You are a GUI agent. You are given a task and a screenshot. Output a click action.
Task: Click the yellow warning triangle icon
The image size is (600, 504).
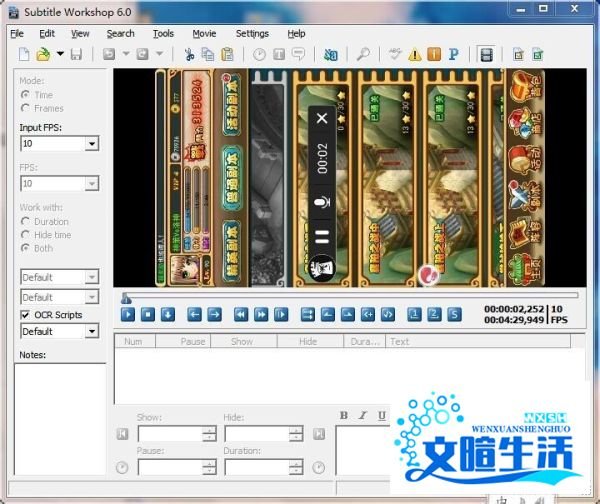[x=414, y=55]
